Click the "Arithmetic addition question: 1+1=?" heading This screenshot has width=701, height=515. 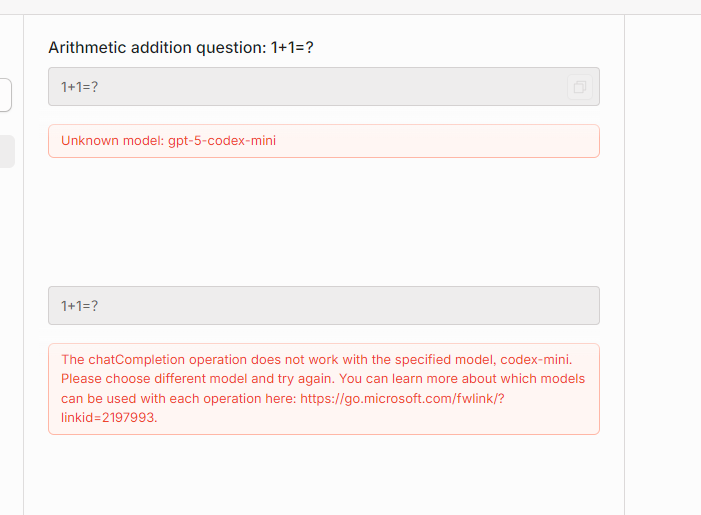pos(189,48)
